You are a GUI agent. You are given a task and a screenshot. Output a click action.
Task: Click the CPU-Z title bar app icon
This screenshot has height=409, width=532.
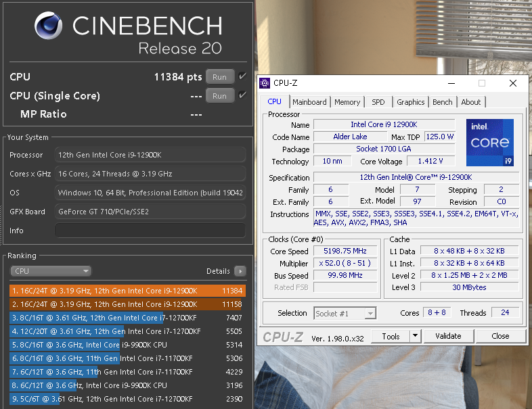point(265,83)
